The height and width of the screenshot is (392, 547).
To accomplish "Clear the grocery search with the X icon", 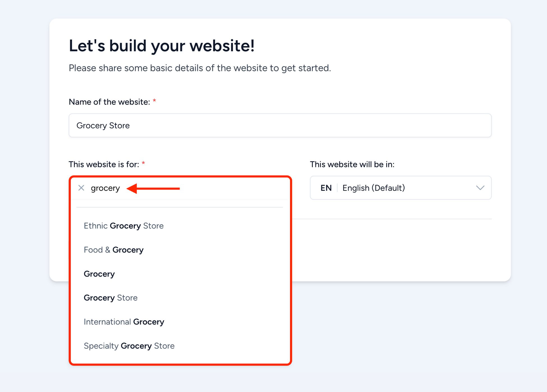I will [x=81, y=188].
